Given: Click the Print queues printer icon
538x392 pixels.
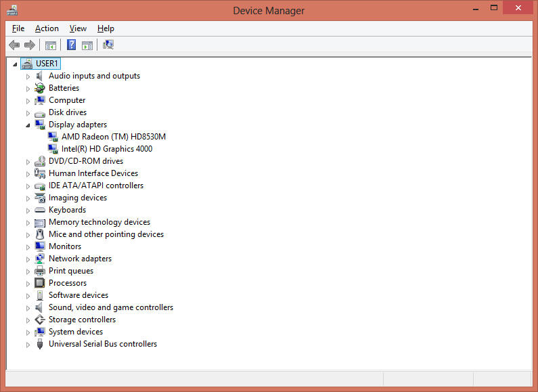Looking at the screenshot, I should tap(40, 271).
